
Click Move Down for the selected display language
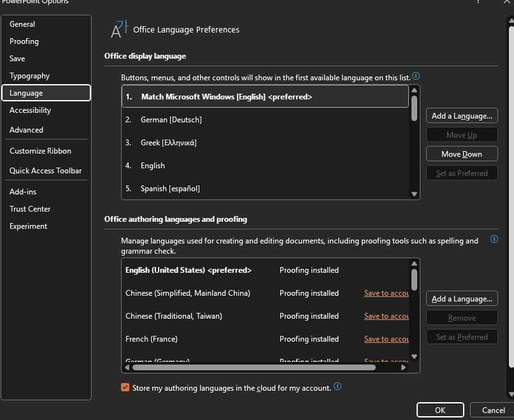pyautogui.click(x=461, y=154)
